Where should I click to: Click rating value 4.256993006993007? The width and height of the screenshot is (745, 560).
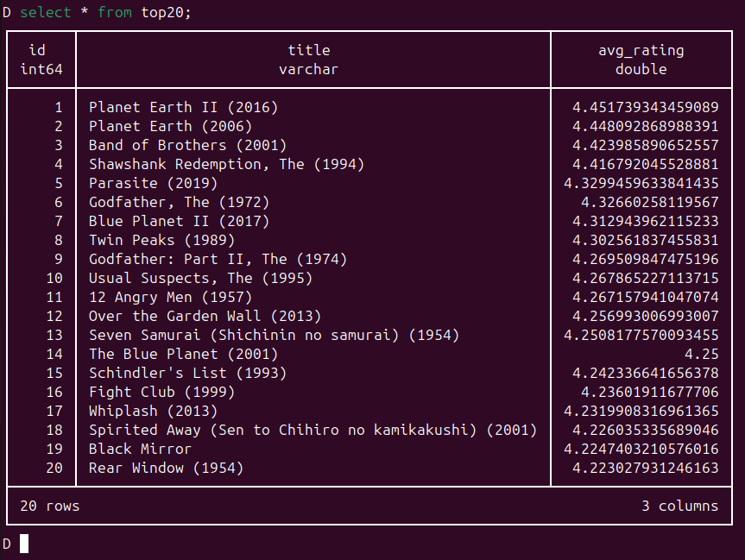tap(645, 317)
